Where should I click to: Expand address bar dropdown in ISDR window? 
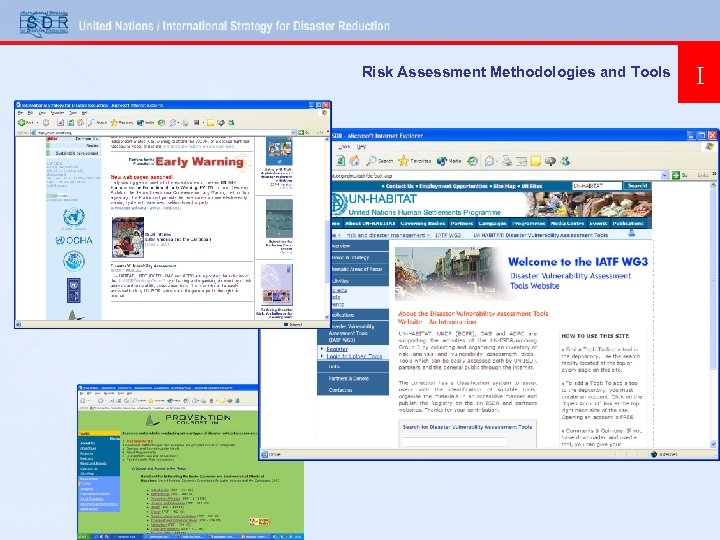click(x=293, y=133)
